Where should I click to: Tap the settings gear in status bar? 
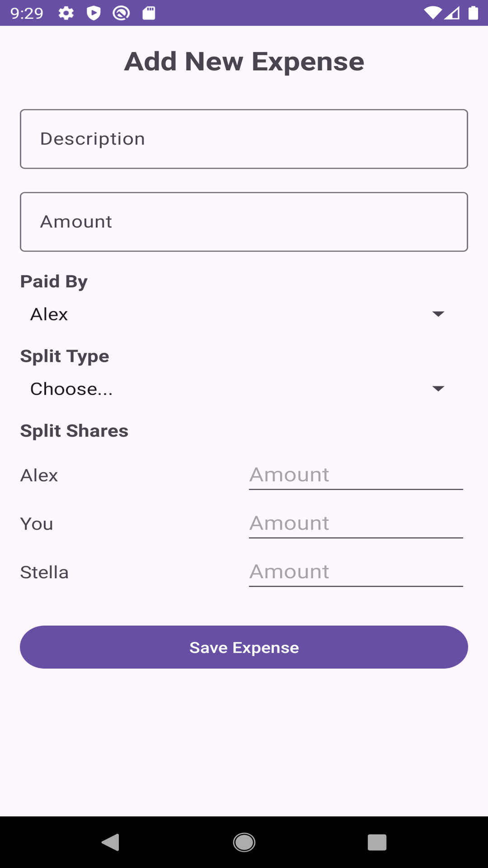coord(66,13)
